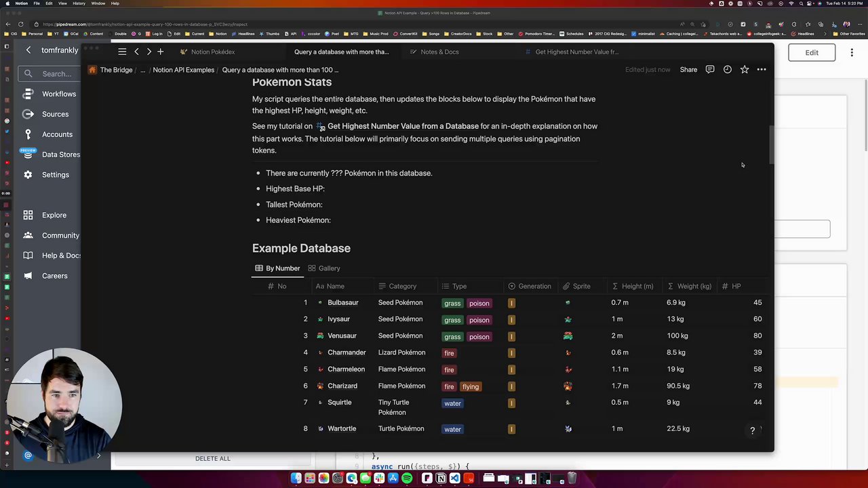The width and height of the screenshot is (868, 488).
Task: Go back with Notion's back arrow
Action: coord(136,52)
